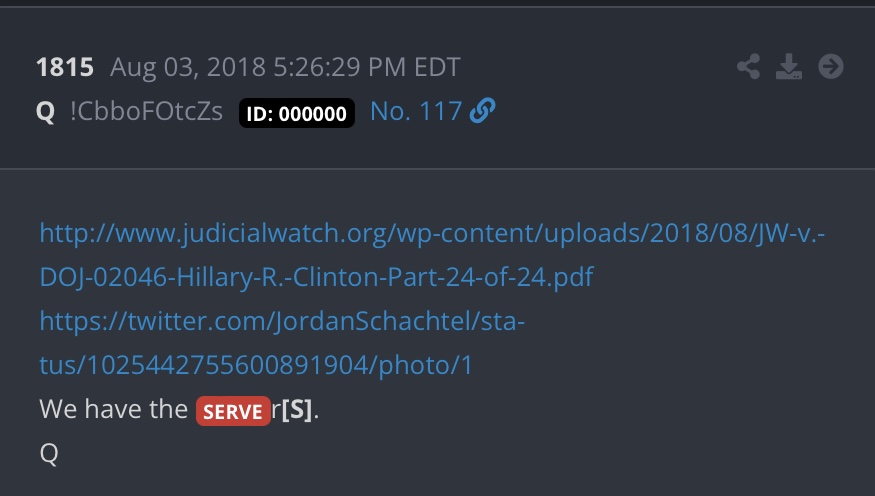Screen dimensions: 875x496
Task: Select the tripcode !CbboFOtcZs
Action: tap(146, 111)
